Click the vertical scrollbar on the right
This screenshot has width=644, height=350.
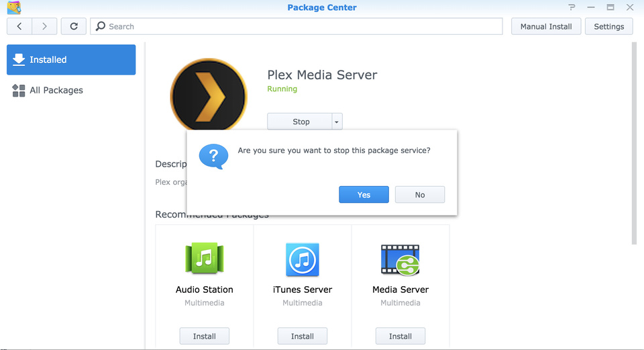[634, 143]
